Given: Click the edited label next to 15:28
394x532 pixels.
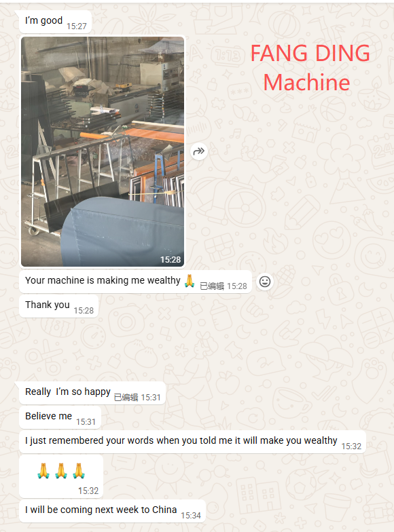Looking at the screenshot, I should (212, 286).
